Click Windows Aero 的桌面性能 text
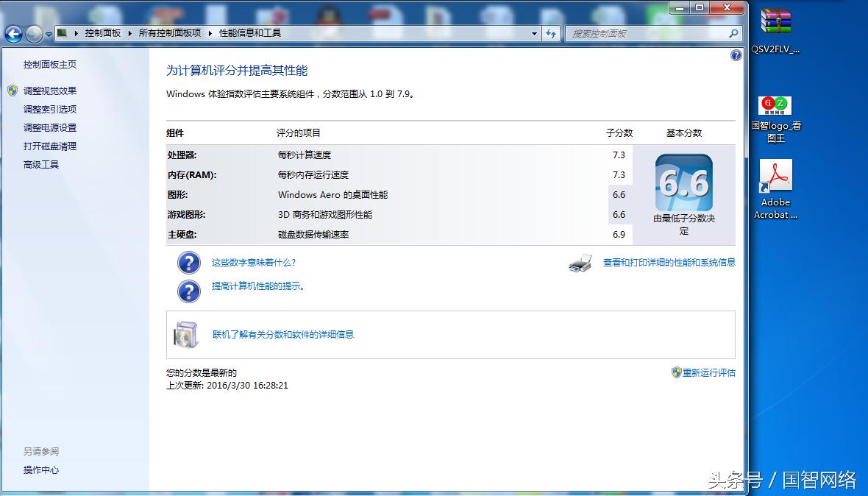This screenshot has height=496, width=868. point(332,195)
